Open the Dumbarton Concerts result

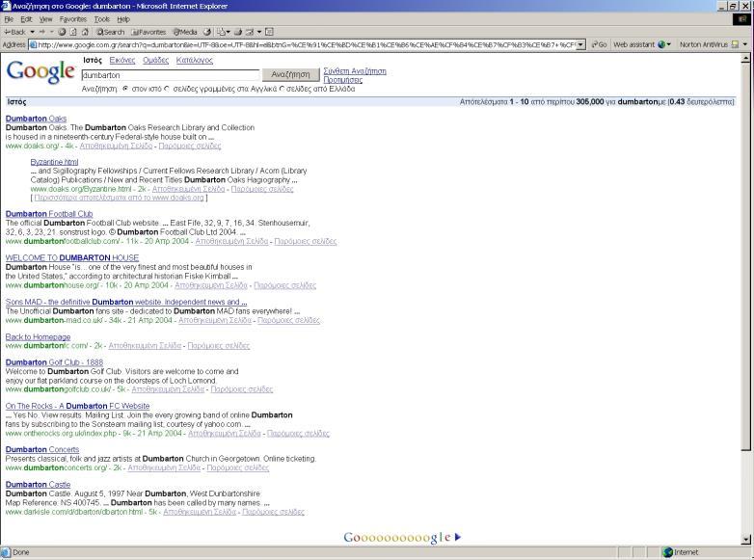click(x=42, y=449)
